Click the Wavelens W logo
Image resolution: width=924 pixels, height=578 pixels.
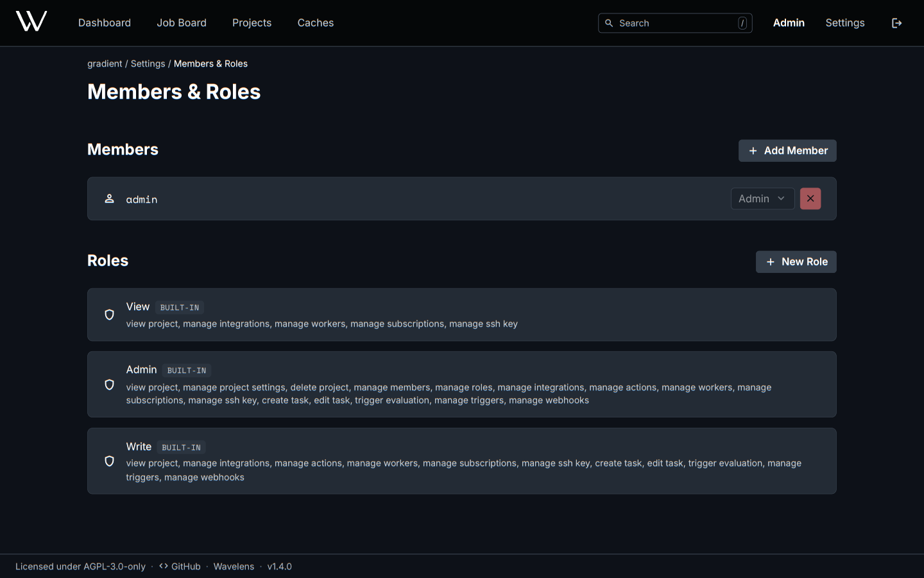click(31, 21)
